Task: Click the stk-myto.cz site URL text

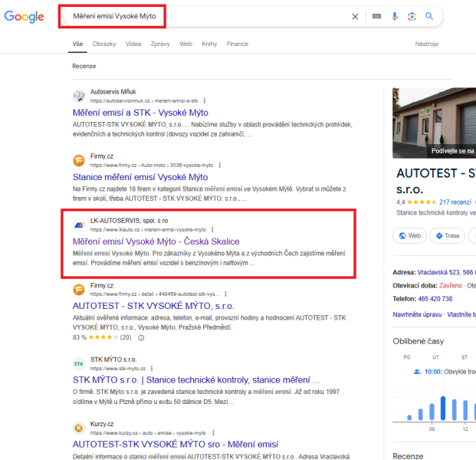Action: coord(118,369)
